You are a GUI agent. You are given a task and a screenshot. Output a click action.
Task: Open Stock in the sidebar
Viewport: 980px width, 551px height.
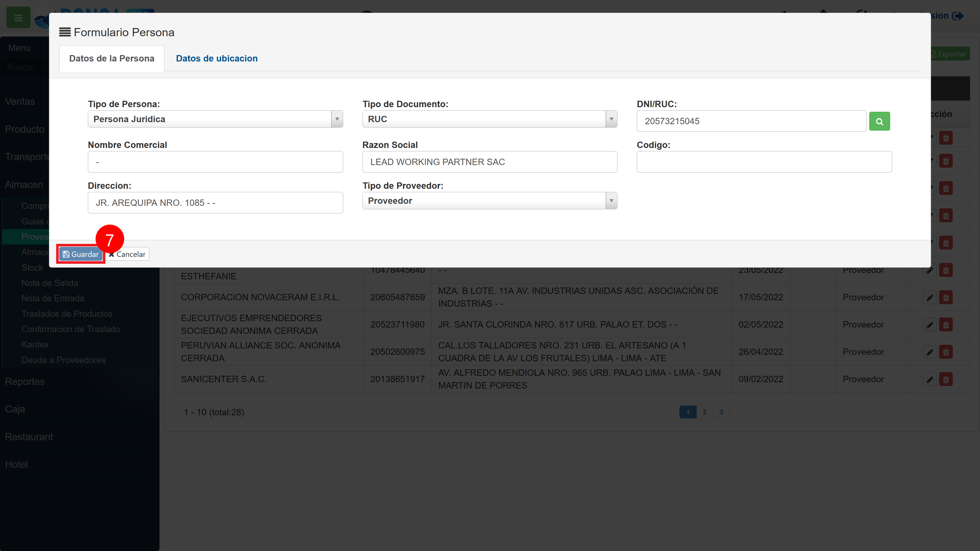tap(32, 268)
